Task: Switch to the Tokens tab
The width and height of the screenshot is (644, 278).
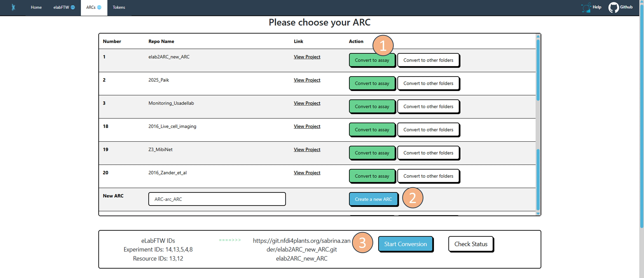Action: (x=119, y=7)
